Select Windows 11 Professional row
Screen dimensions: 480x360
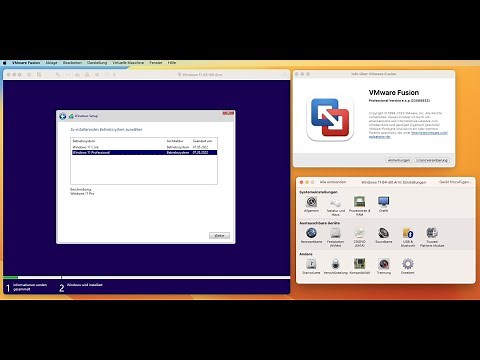coord(144,153)
